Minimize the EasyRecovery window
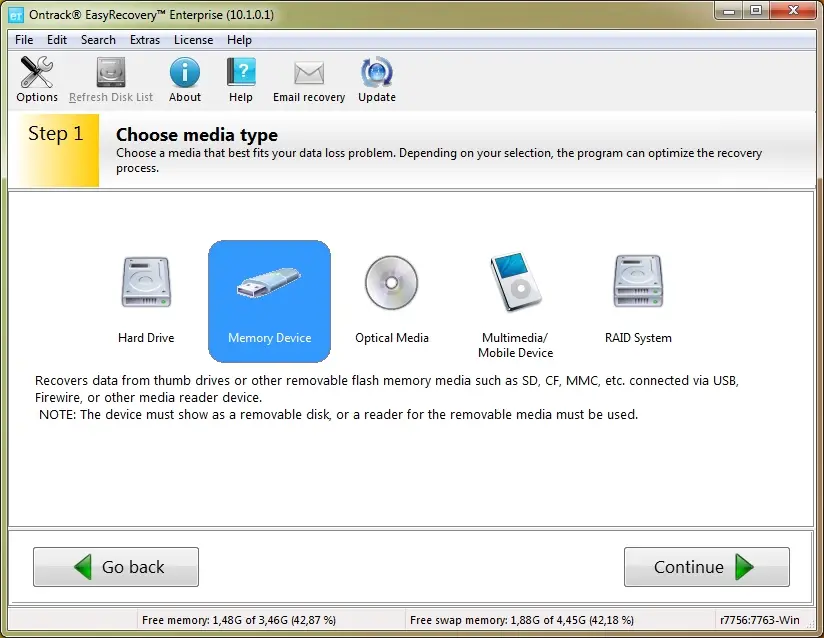 point(728,11)
